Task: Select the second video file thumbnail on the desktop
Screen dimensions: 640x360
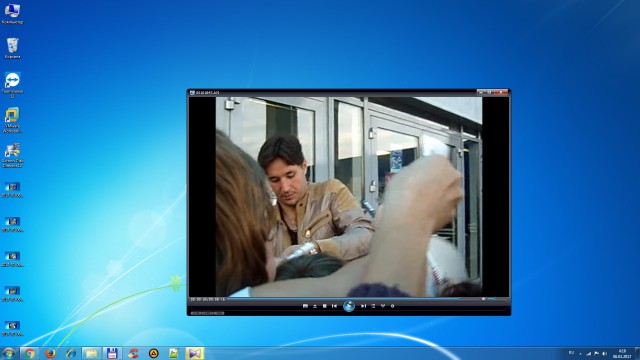Action: [x=12, y=224]
